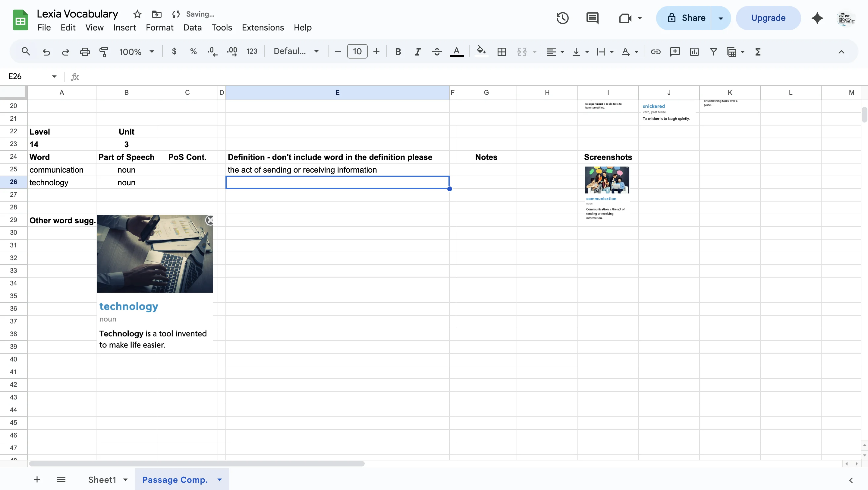
Task: Open version history
Action: point(562,18)
